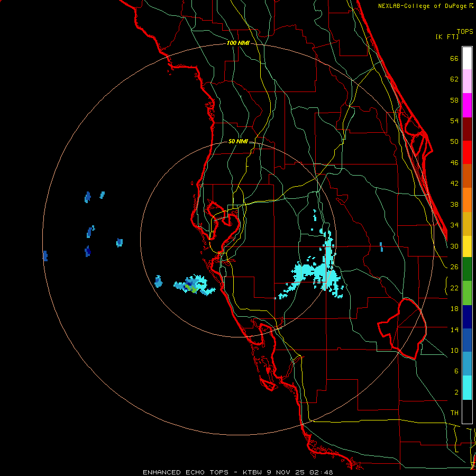This screenshot has height=476, width=476.
Task: Click the legend value "58"
Action: 454,100
